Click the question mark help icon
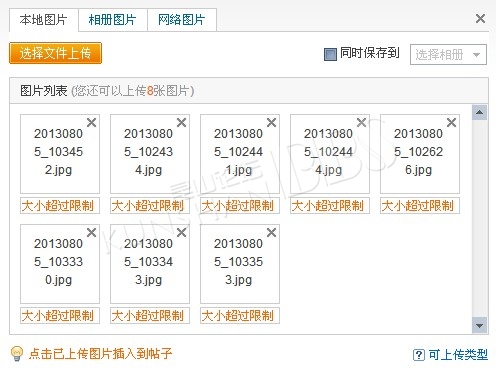The width and height of the screenshot is (496, 373). [x=419, y=355]
